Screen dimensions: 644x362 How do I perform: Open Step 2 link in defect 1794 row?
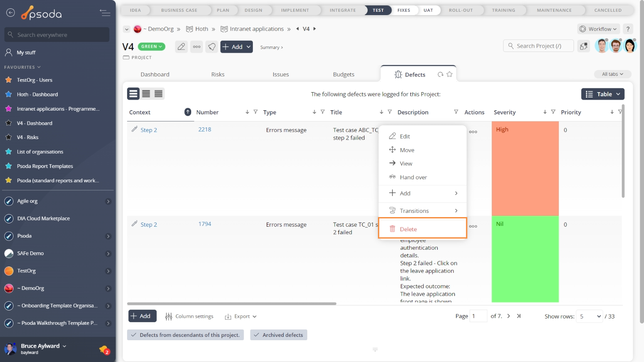[148, 225]
